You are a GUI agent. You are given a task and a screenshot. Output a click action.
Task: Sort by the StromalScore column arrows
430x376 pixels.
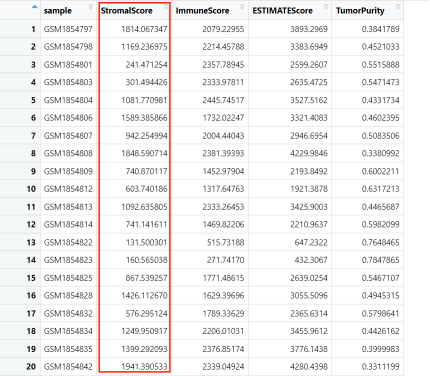pos(166,7)
